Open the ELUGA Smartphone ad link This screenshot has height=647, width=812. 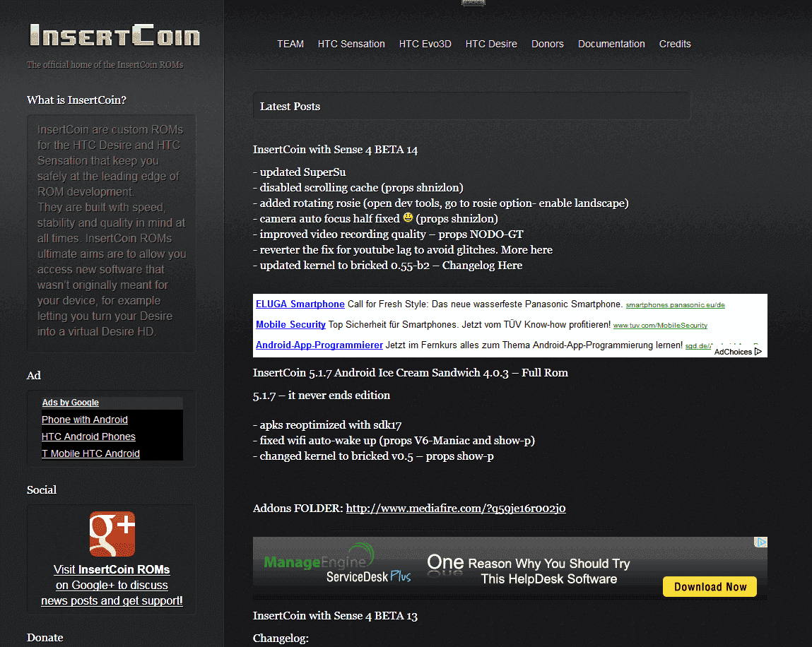pos(300,304)
